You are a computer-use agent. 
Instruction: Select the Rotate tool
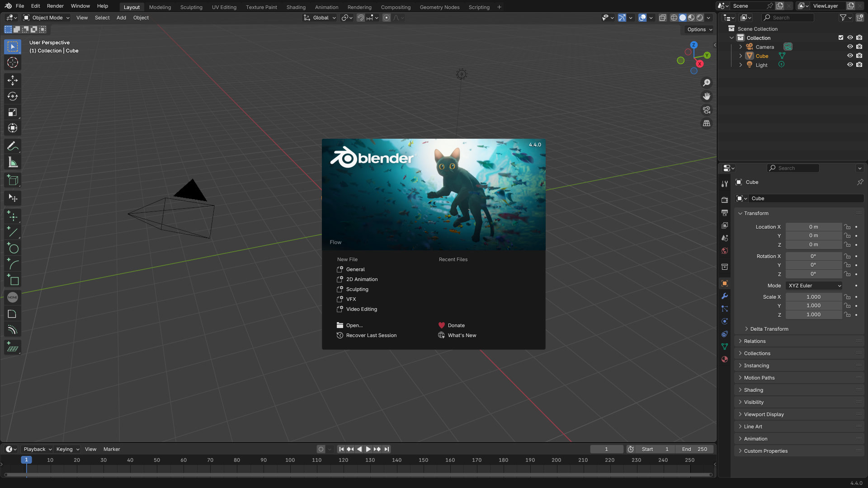13,96
